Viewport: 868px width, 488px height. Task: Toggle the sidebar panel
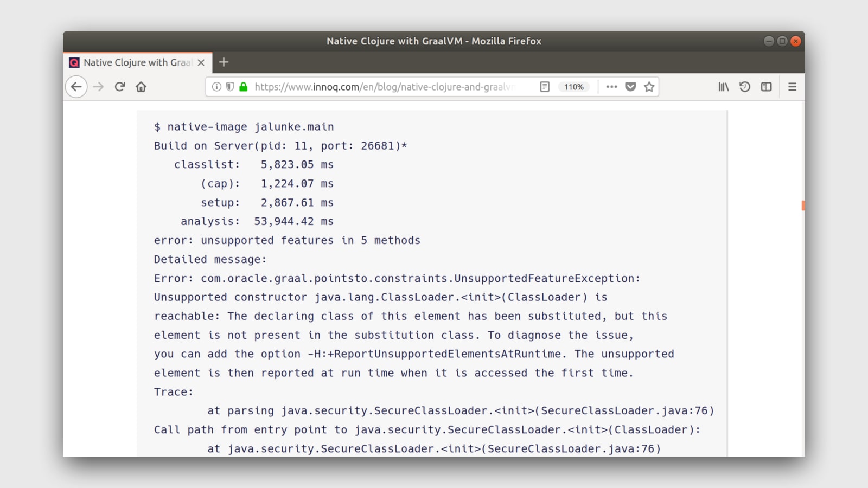pyautogui.click(x=766, y=87)
